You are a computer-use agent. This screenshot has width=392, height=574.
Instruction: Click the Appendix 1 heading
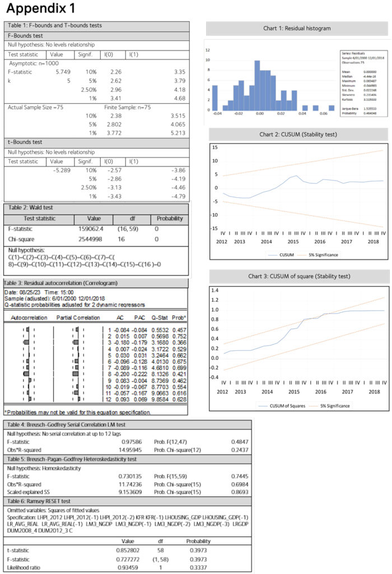[39, 10]
